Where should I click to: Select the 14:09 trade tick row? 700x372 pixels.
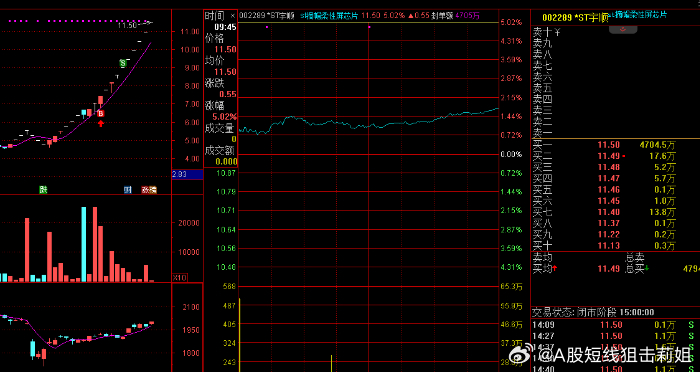pos(615,325)
